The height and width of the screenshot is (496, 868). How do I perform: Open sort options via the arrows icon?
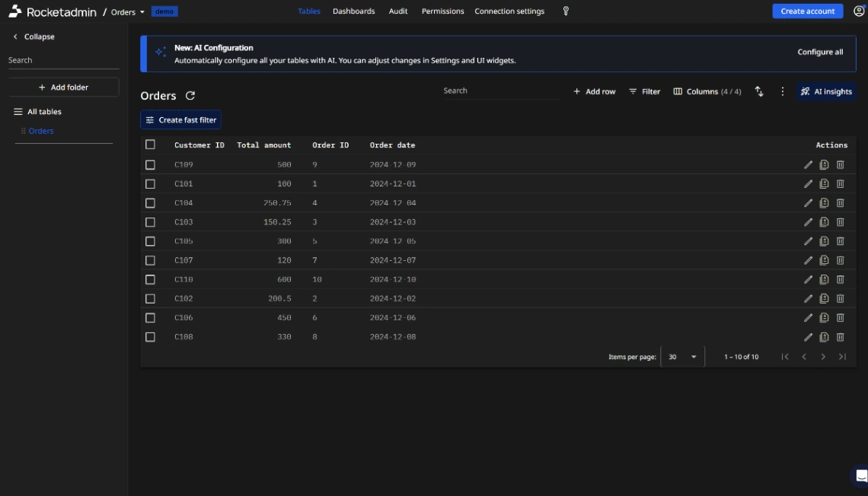coord(758,91)
